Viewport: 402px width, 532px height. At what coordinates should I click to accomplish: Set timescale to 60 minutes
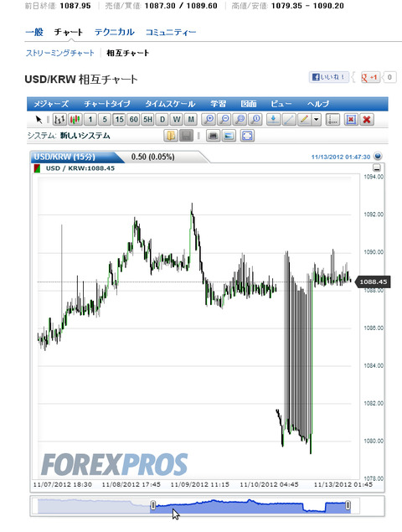point(134,120)
